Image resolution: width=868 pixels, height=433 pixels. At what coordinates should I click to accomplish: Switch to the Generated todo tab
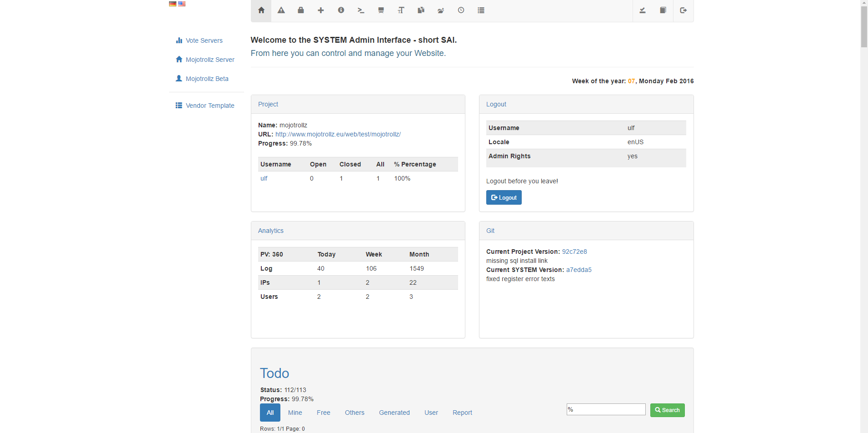(x=394, y=413)
